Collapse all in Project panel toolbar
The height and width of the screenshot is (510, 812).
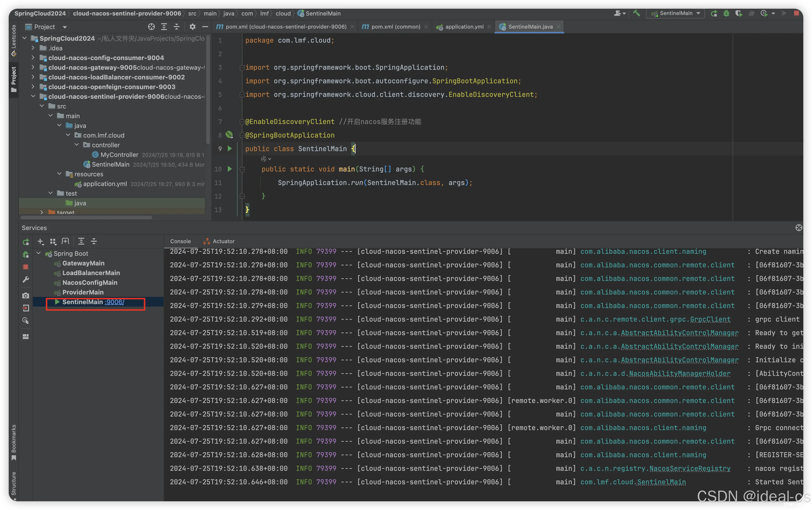[177, 27]
